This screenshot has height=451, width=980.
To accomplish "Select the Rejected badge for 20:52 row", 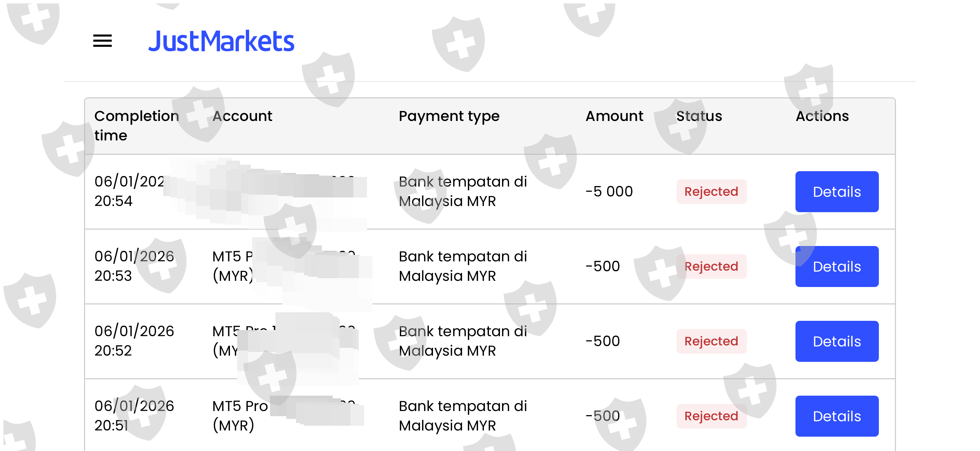I will (711, 341).
